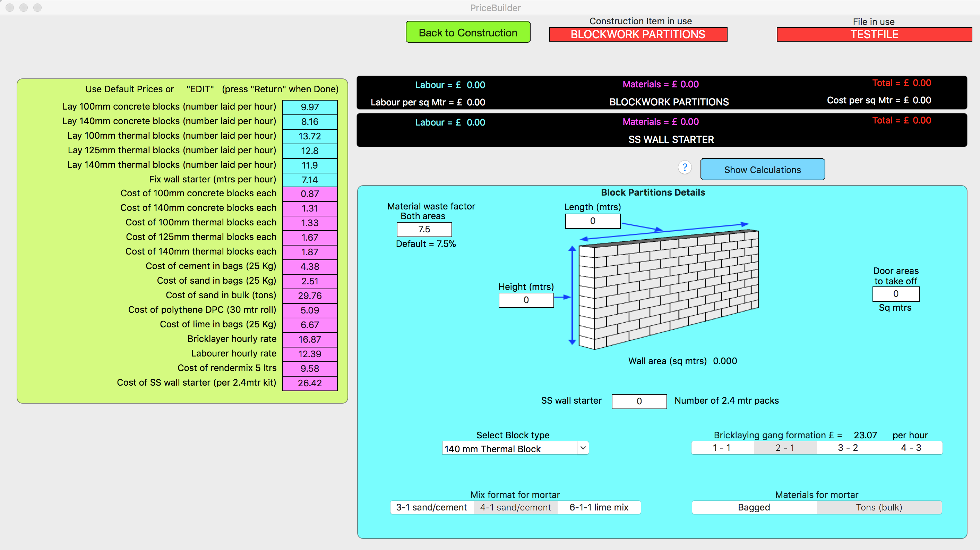Viewport: 980px width, 550px height.
Task: Select 6-1-1 lime mix for mortar
Action: 599,507
